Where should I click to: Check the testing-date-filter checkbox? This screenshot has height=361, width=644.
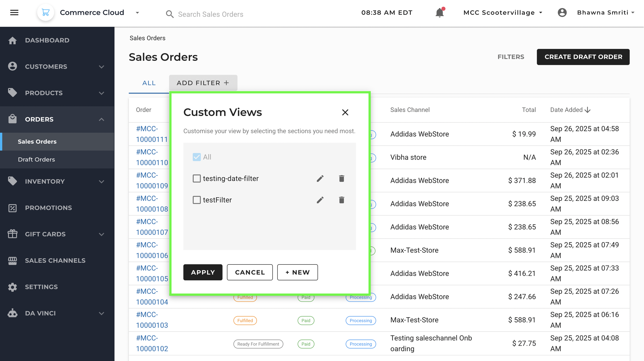tap(196, 178)
